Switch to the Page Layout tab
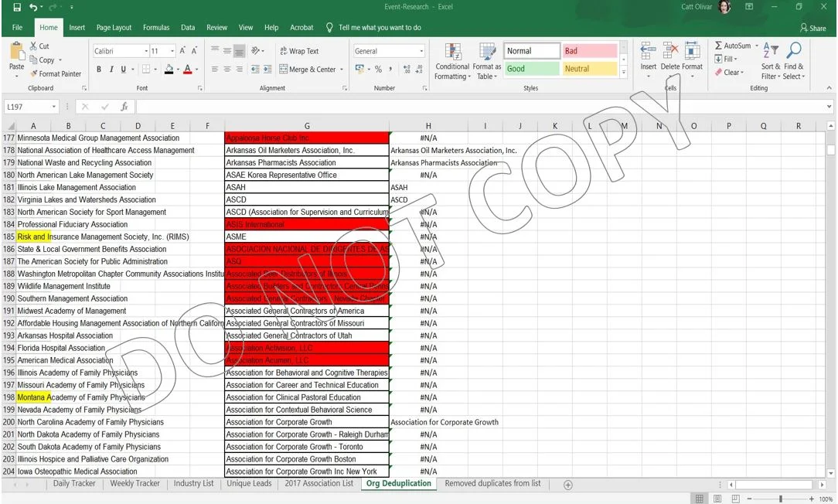838x504 pixels. [114, 27]
